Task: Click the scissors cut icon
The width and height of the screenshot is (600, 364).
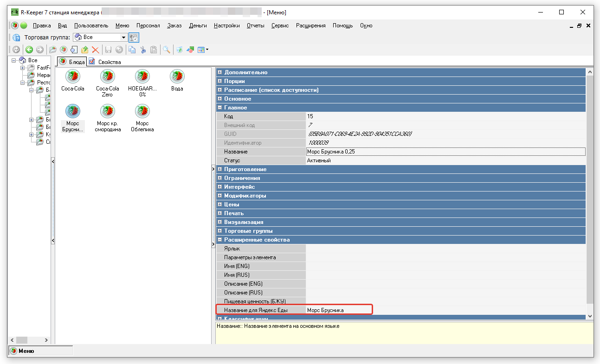Action: pyautogui.click(x=143, y=50)
